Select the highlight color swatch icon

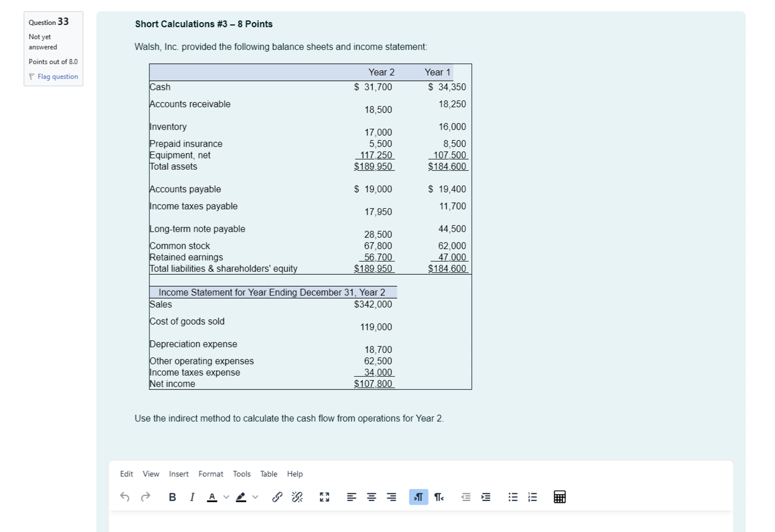[x=242, y=497]
